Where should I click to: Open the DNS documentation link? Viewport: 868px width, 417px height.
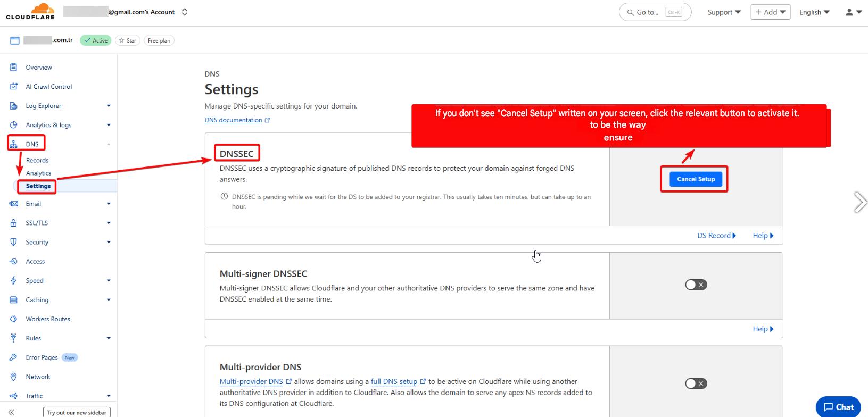(x=237, y=120)
